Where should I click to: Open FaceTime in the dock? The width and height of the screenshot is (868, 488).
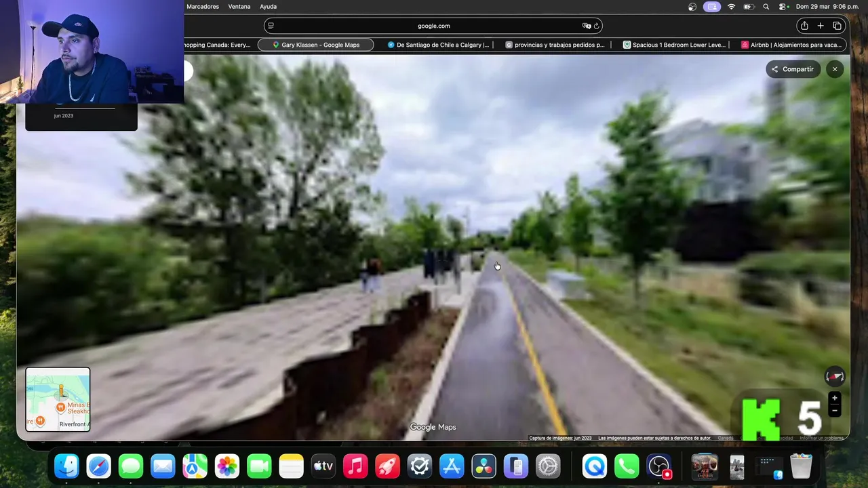[x=259, y=466]
